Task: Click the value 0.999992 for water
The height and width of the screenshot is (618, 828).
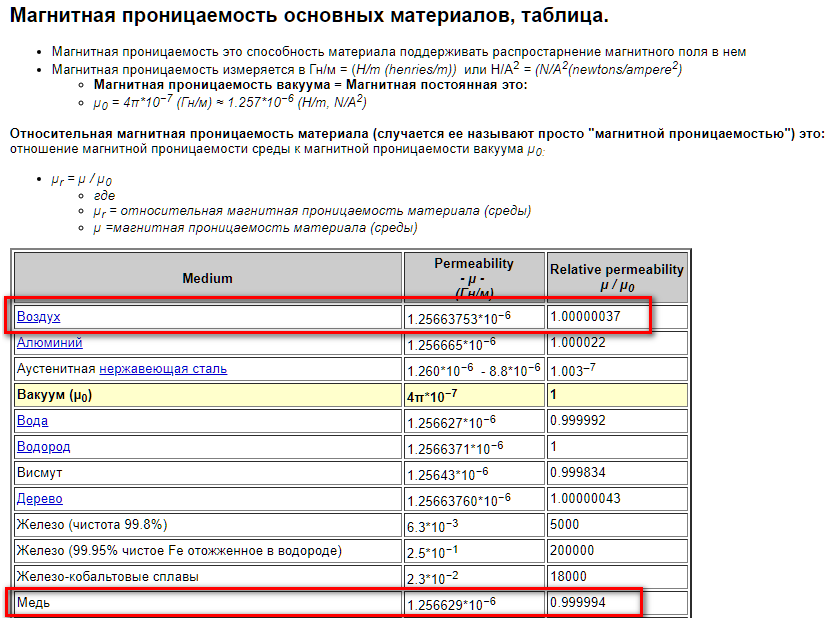Action: tap(578, 420)
